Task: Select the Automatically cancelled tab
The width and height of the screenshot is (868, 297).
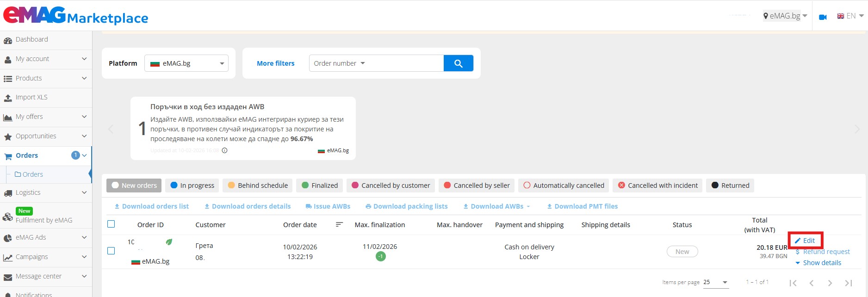Action: [564, 186]
